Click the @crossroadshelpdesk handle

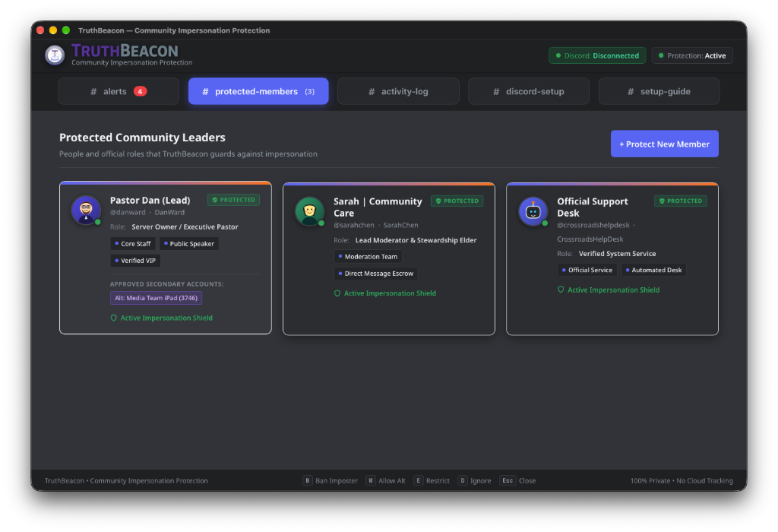pos(593,225)
